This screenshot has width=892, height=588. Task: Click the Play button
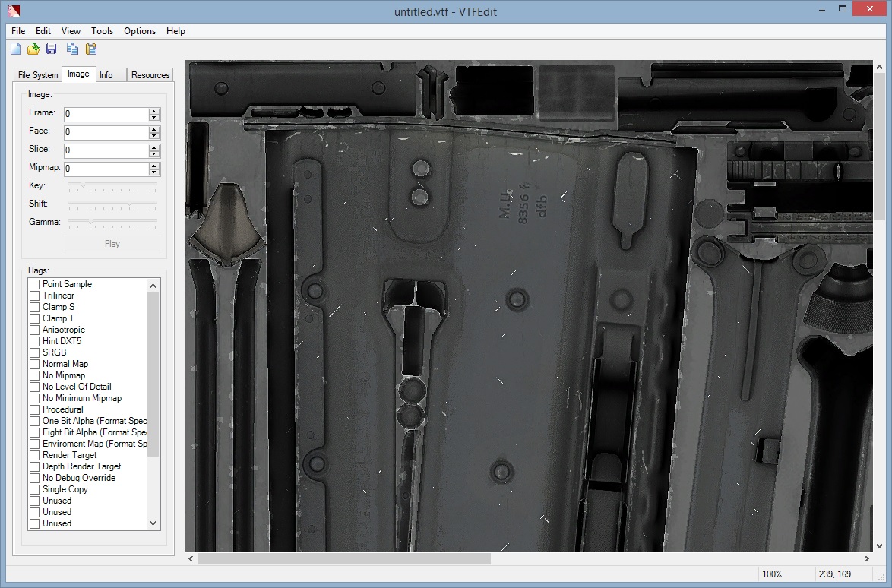pos(112,244)
